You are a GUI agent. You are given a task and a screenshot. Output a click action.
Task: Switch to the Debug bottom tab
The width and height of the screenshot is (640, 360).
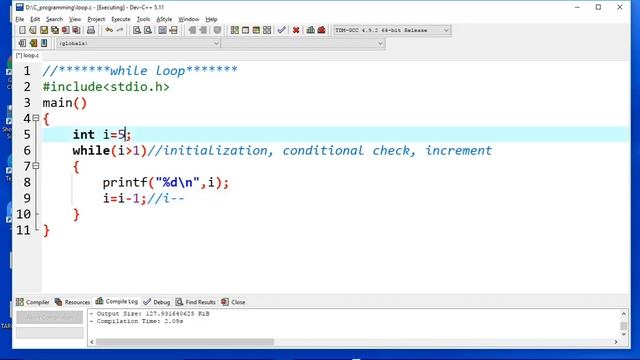click(157, 302)
